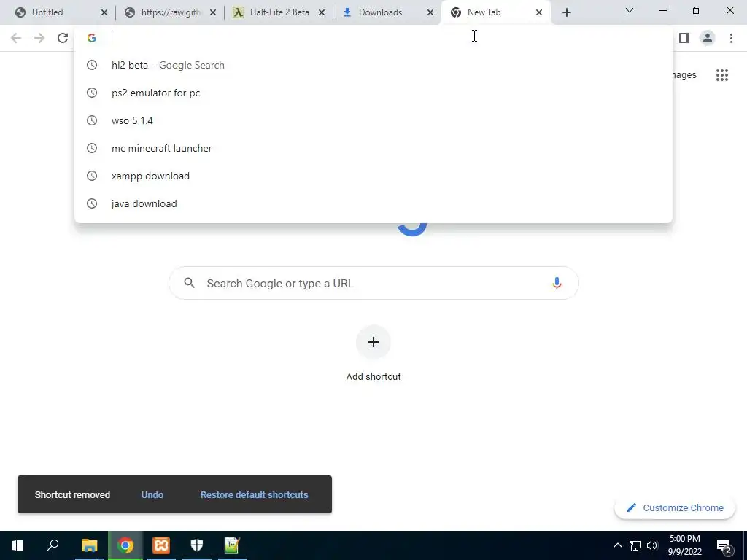Open Customize Chrome
Viewport: 747px width, 560px height.
pos(675,507)
